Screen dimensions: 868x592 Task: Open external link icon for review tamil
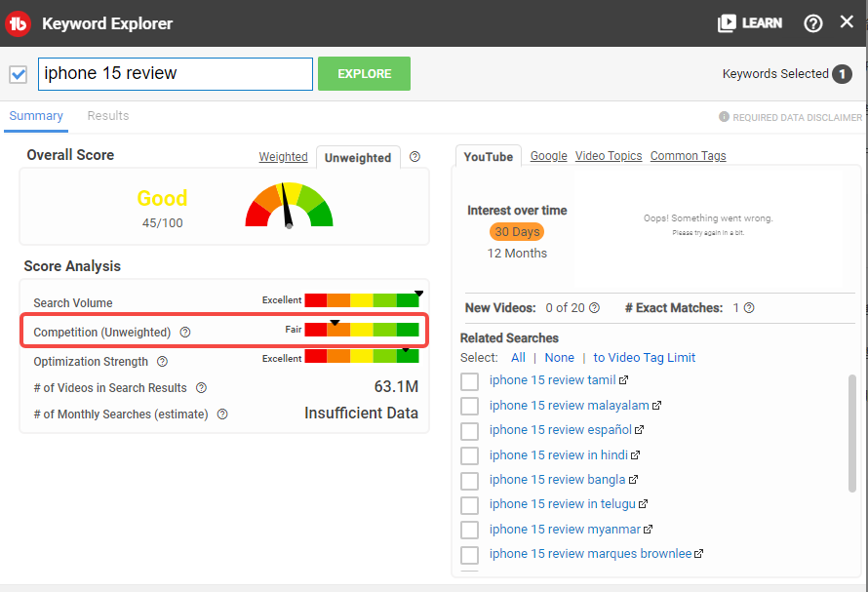[624, 380]
